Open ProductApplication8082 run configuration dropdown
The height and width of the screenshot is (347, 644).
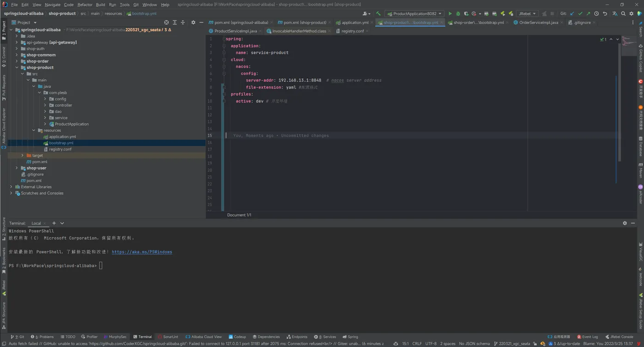(414, 14)
